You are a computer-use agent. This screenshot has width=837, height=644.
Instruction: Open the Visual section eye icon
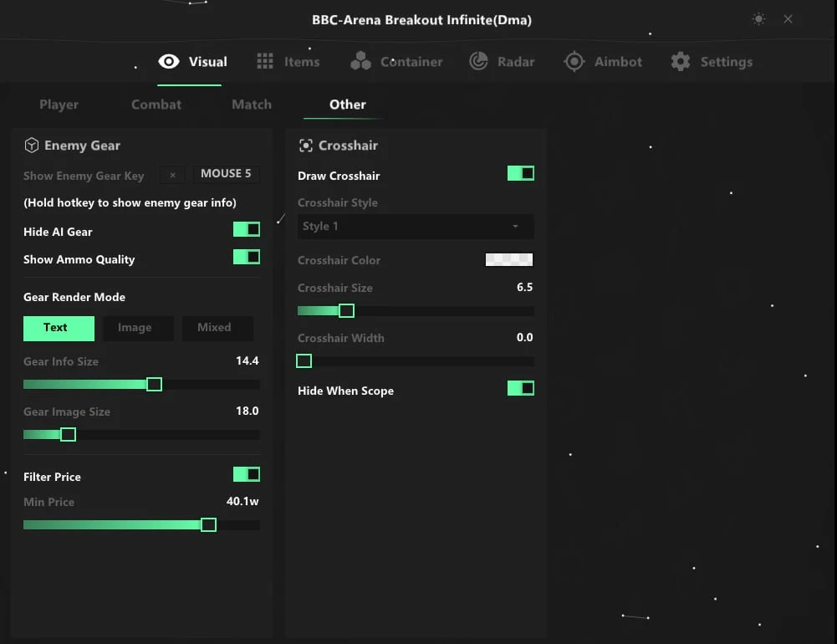coord(169,61)
